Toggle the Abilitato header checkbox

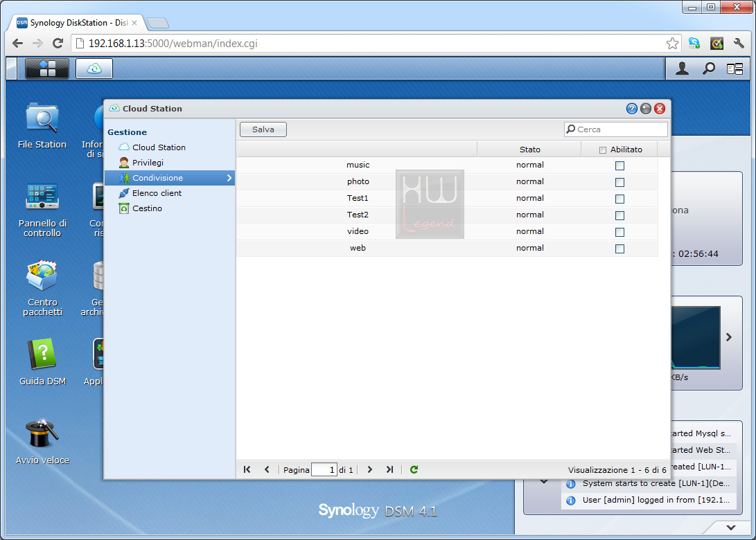602,150
